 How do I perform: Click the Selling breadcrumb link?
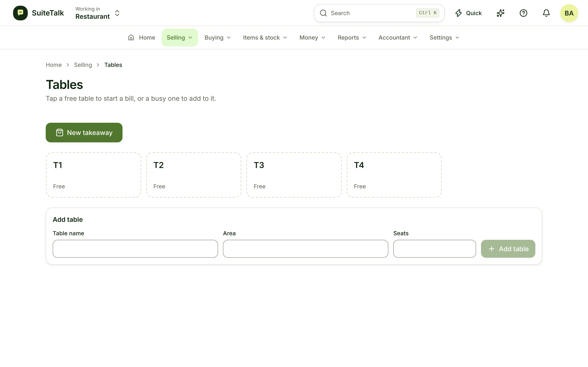point(83,65)
